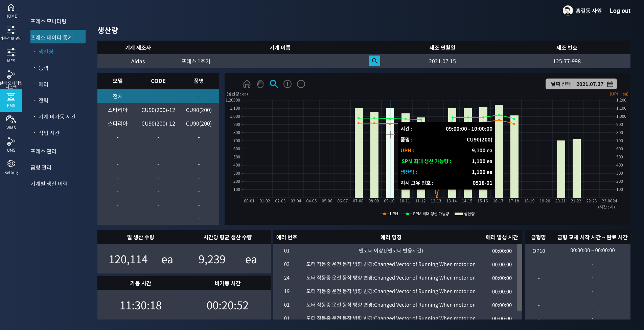
Task: Open the WMS sidebar module
Action: (11, 123)
